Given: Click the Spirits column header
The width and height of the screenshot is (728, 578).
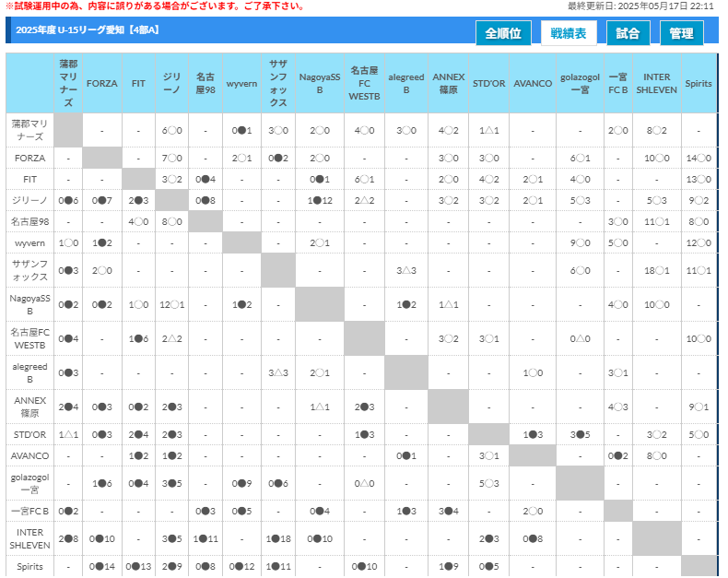Looking at the screenshot, I should pos(699,83).
